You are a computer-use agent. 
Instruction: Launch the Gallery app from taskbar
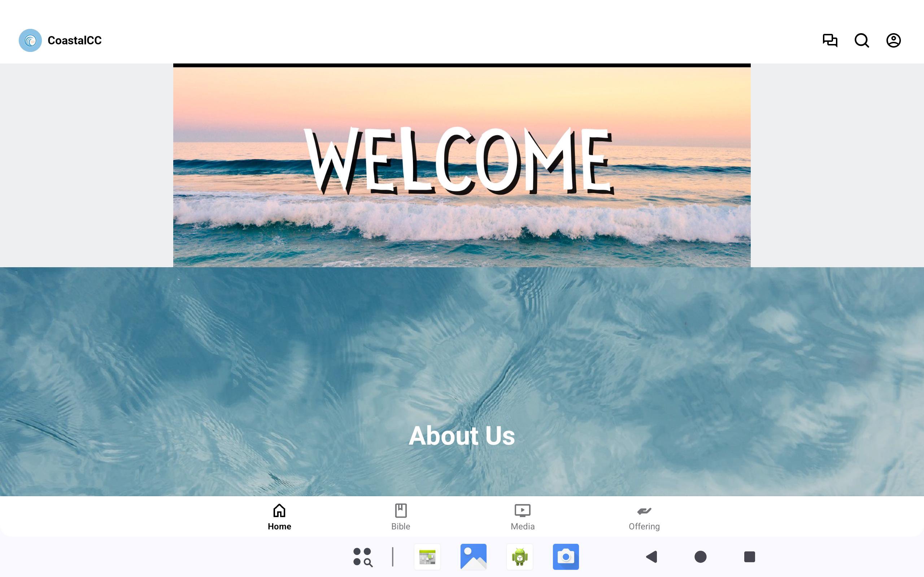(x=474, y=557)
